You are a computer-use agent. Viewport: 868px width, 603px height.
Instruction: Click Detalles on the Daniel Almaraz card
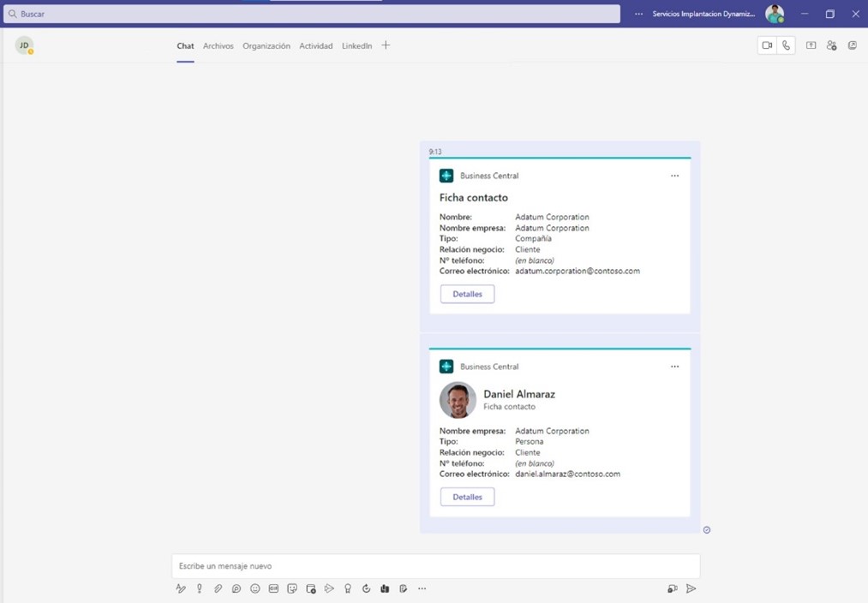pyautogui.click(x=468, y=497)
